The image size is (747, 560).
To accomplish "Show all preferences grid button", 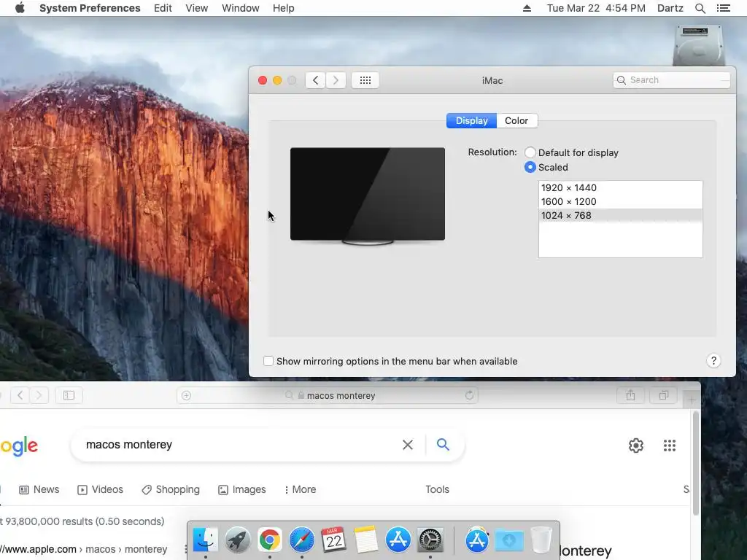I will click(x=365, y=80).
